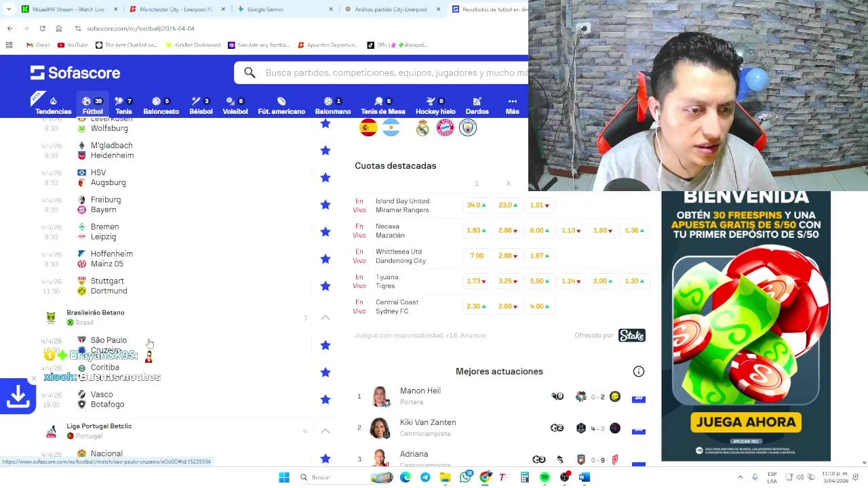This screenshot has height=488, width=868.
Task: Close the Manchester City - Liverpool FC tab
Action: click(223, 9)
